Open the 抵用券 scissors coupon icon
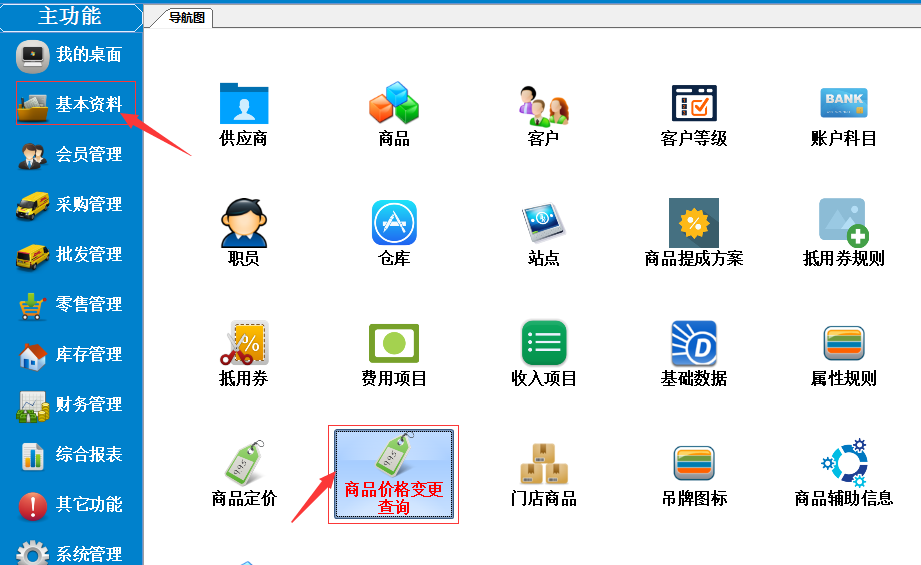The height and width of the screenshot is (565, 921). pos(244,354)
